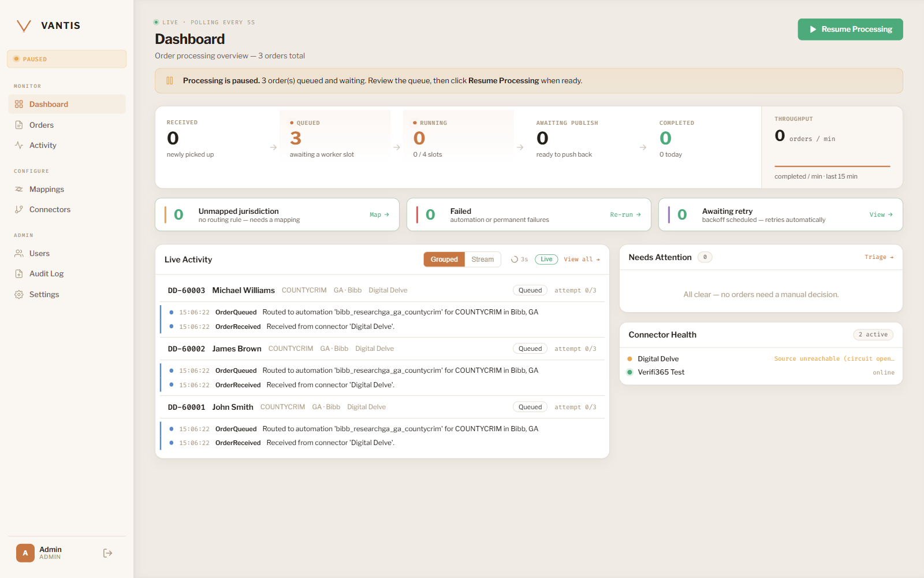This screenshot has width=924, height=578.
Task: Click Resume Processing button
Action: tap(850, 29)
